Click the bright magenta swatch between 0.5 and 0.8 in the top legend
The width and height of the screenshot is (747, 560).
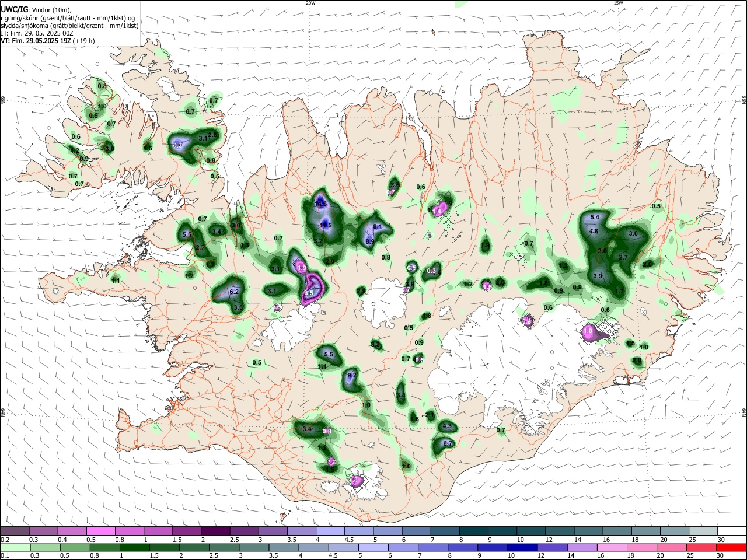(101, 531)
